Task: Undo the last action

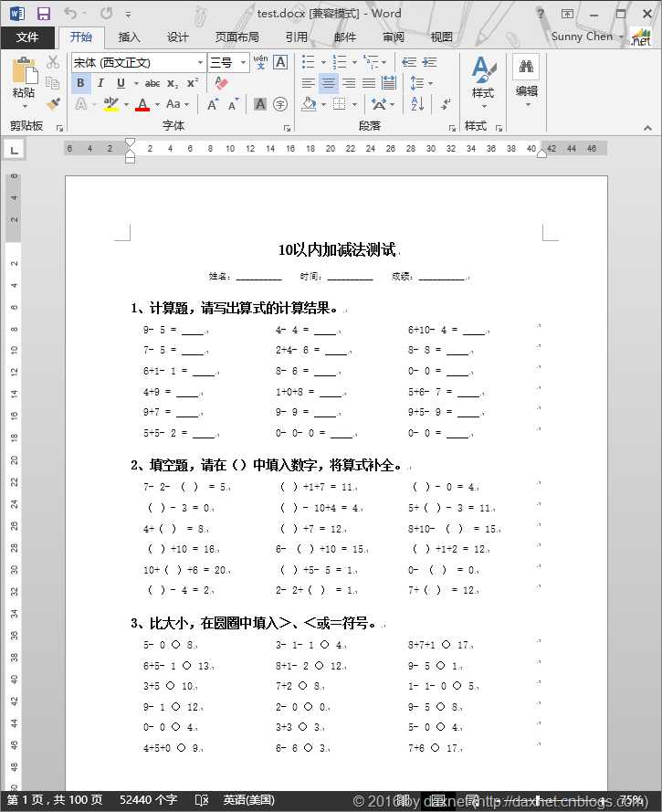Action: coord(71,14)
